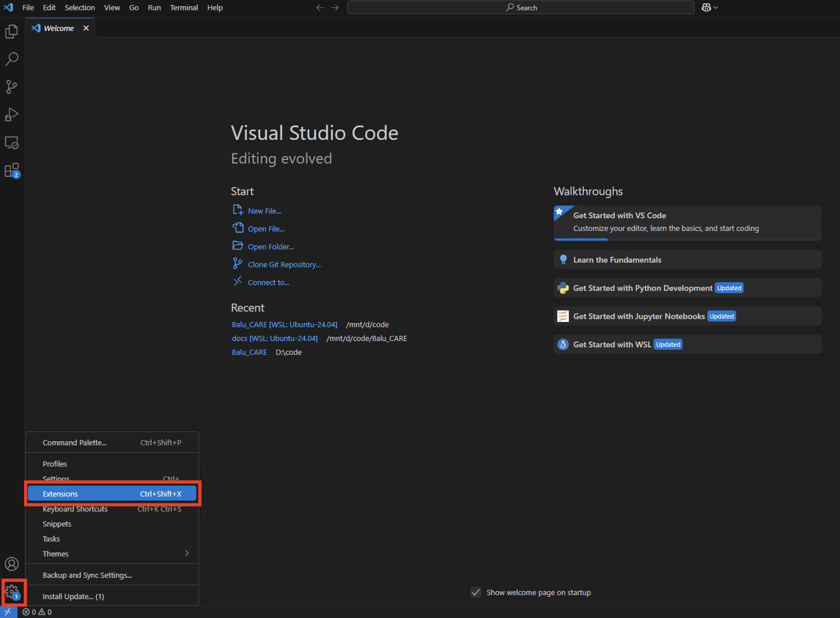
Task: Click the New File icon
Action: 238,210
